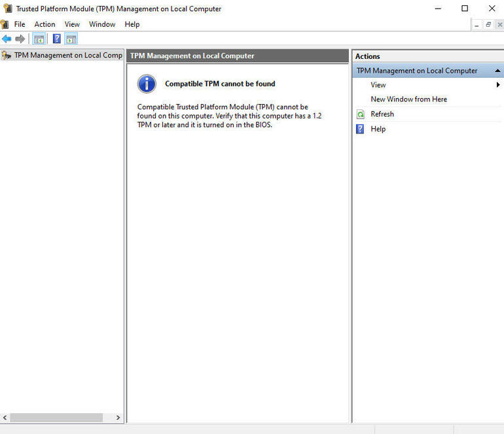Viewport: 504px width, 434px height.
Task: Click the TPM Management on Local Computer actions header
Action: point(428,71)
